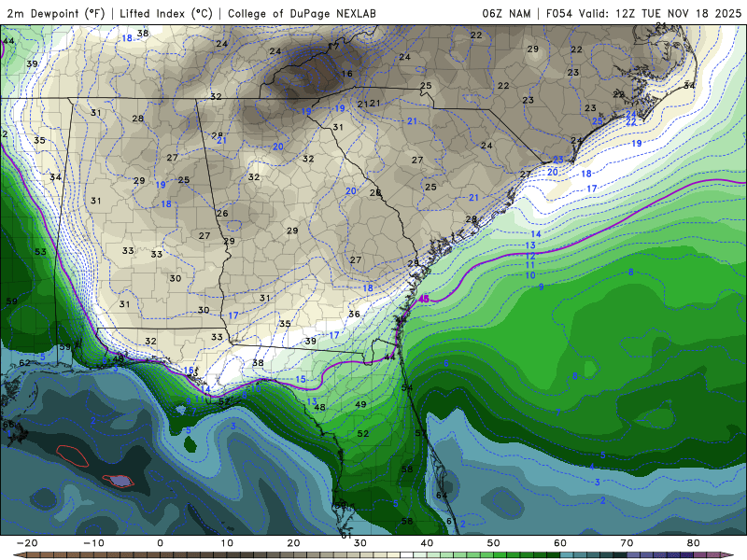
Task: Click the blue '23' lifted index label at the coast
Action: click(x=557, y=160)
